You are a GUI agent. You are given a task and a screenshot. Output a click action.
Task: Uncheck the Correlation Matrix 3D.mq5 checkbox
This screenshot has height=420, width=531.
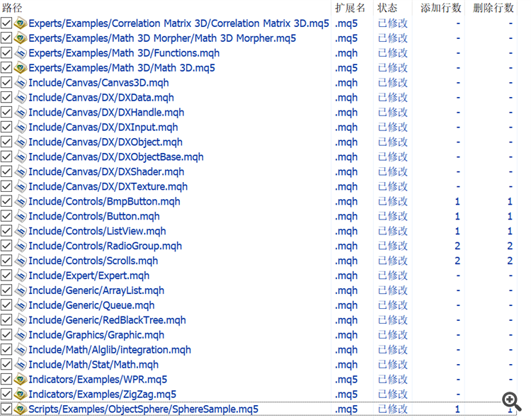(6, 23)
